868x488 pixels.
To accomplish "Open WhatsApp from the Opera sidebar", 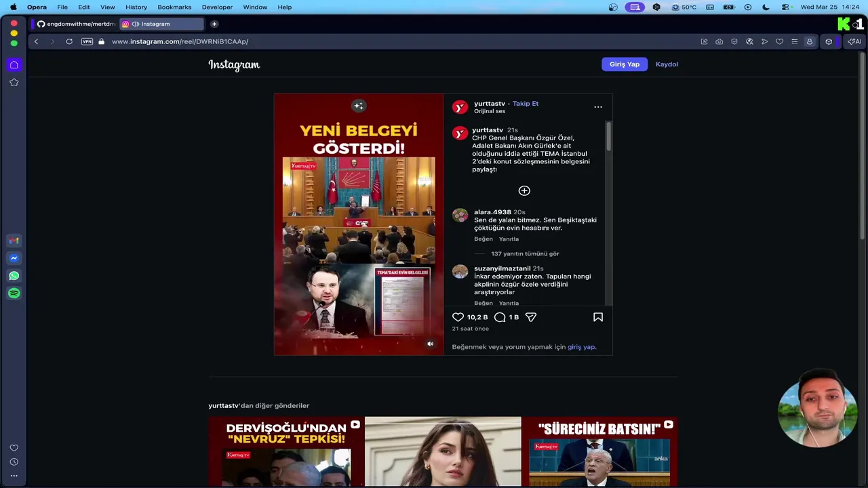I will tap(14, 276).
